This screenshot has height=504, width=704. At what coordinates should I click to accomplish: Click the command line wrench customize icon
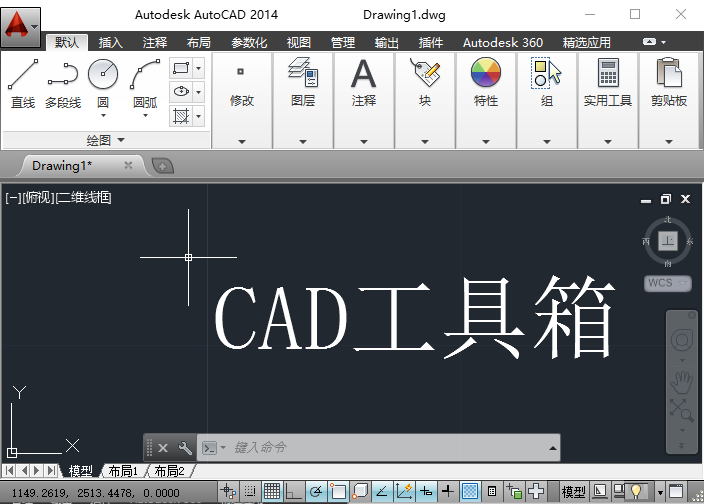click(x=185, y=448)
